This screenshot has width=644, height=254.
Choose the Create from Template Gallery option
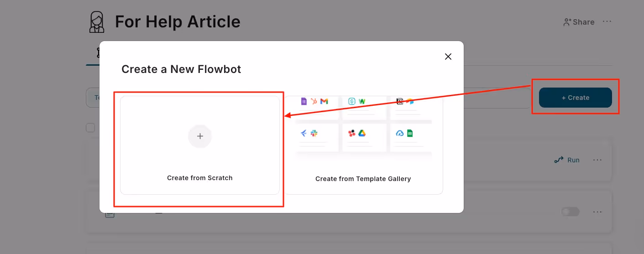pos(363,145)
